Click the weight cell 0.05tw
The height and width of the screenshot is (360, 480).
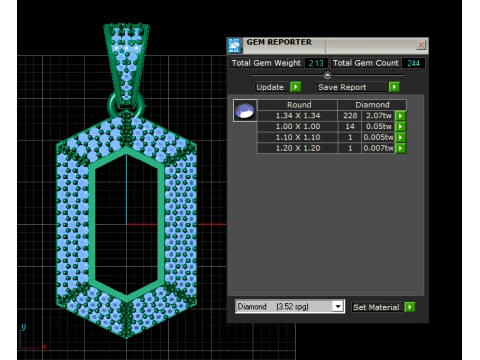[378, 126]
